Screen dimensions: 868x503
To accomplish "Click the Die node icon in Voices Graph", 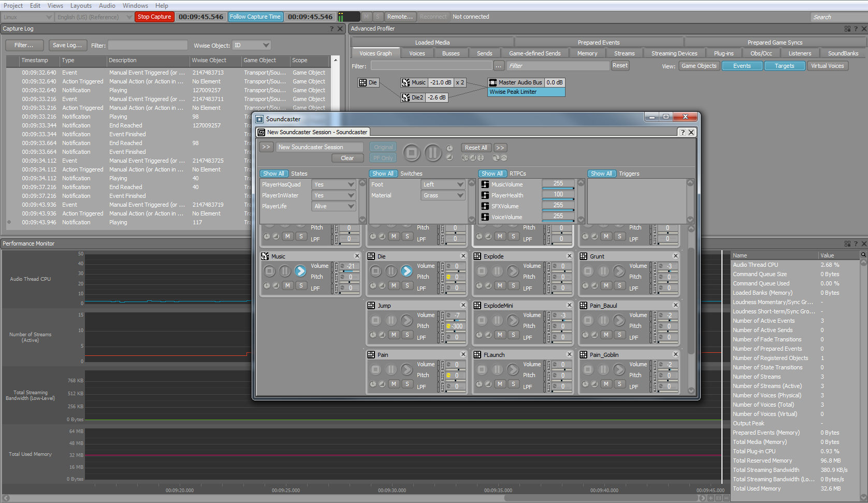I will [363, 82].
